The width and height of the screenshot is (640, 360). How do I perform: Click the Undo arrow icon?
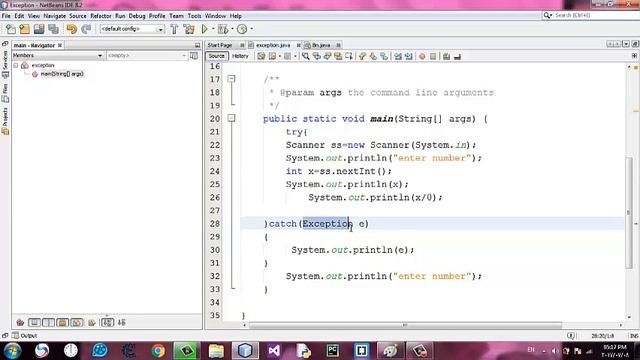[x=71, y=29]
